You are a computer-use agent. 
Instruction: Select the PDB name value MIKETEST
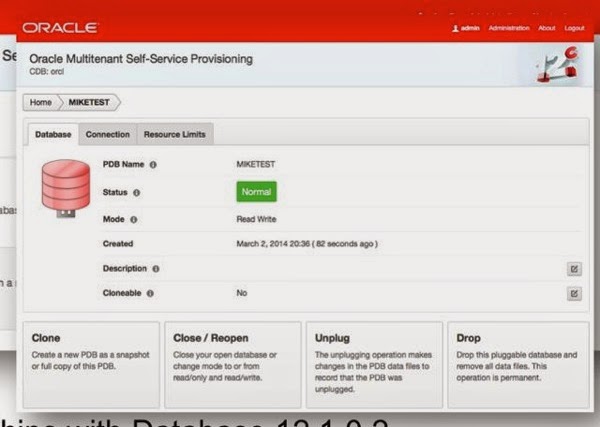(x=256, y=164)
